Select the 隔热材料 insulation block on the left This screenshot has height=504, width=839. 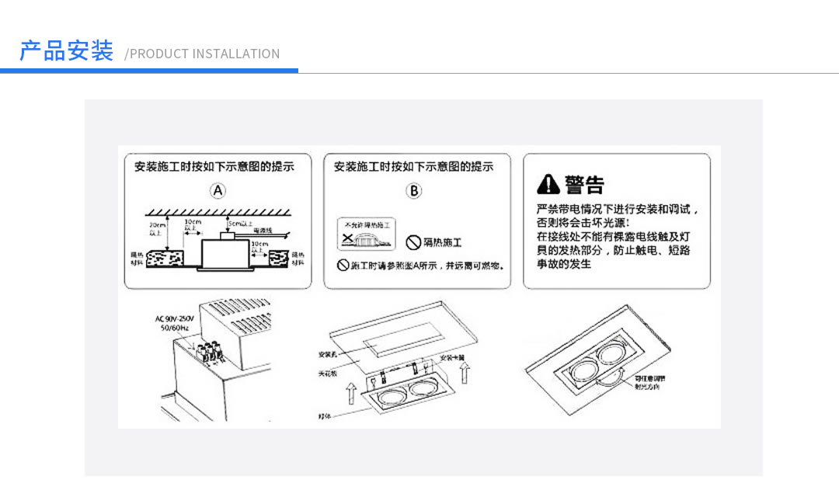[x=166, y=259]
